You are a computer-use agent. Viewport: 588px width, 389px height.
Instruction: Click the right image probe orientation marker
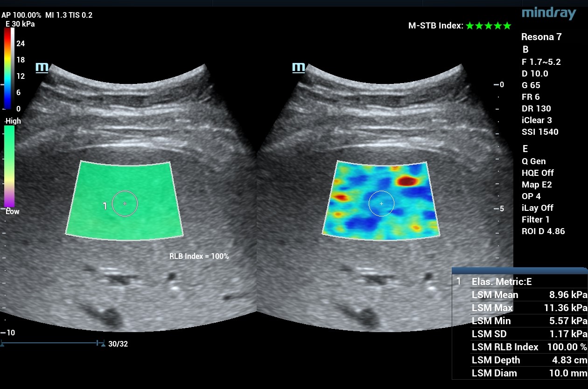click(x=298, y=68)
